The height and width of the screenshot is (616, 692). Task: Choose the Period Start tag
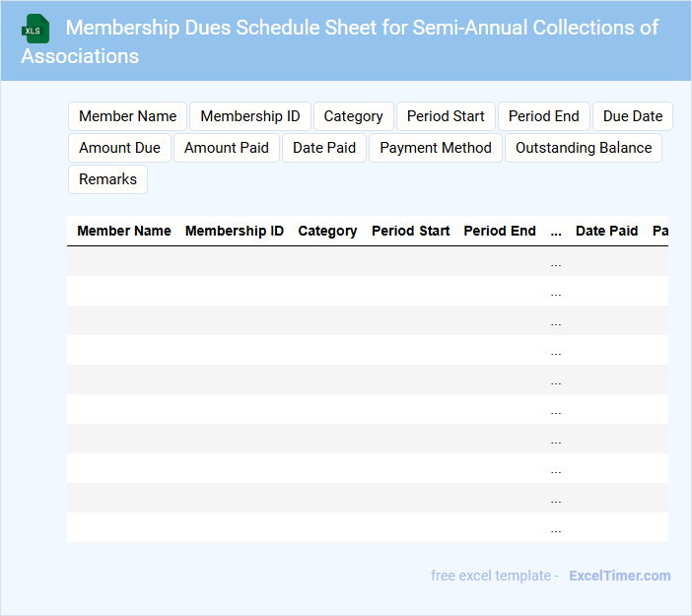(446, 116)
